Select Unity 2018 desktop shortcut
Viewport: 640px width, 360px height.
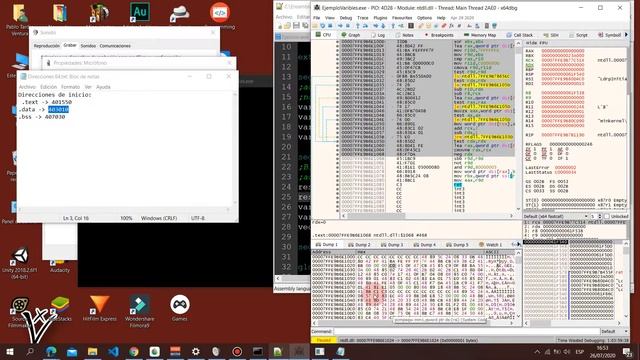(x=20, y=263)
